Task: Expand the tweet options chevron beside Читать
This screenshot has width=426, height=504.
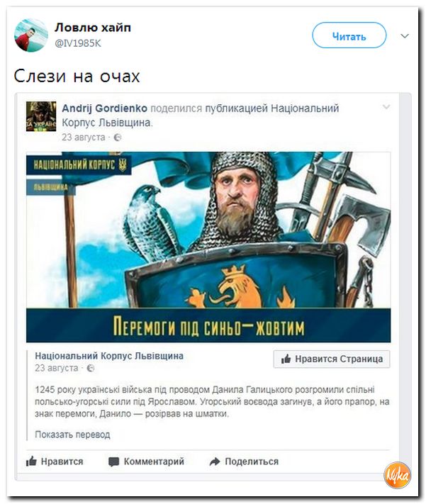Action: [x=405, y=35]
